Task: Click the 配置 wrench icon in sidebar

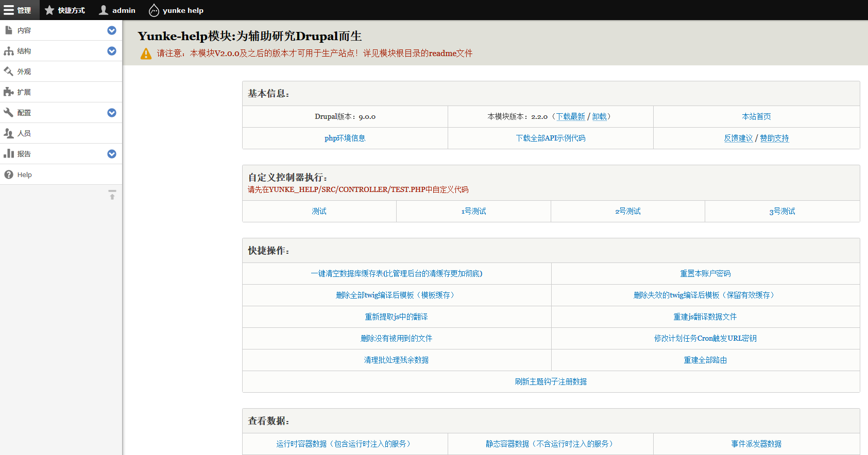Action: point(9,113)
